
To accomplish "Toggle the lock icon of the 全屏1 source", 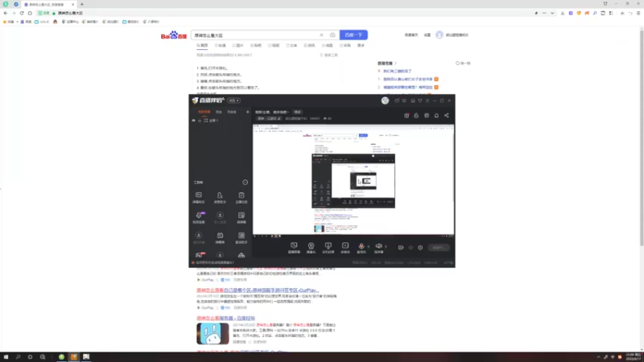I will tap(200, 121).
